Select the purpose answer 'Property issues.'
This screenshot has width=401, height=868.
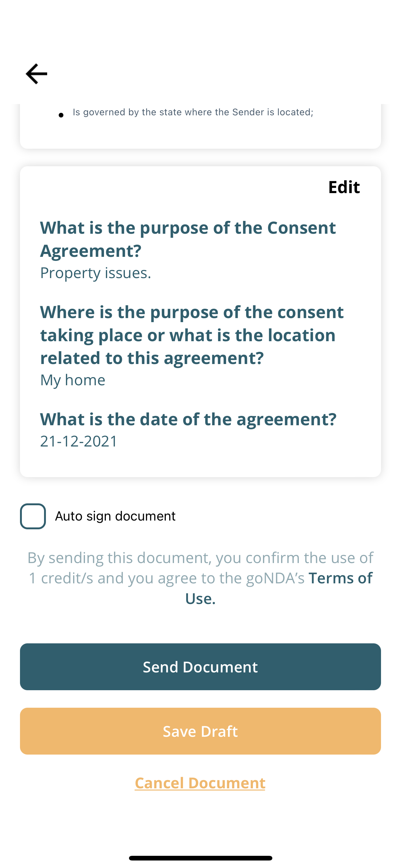pos(95,273)
